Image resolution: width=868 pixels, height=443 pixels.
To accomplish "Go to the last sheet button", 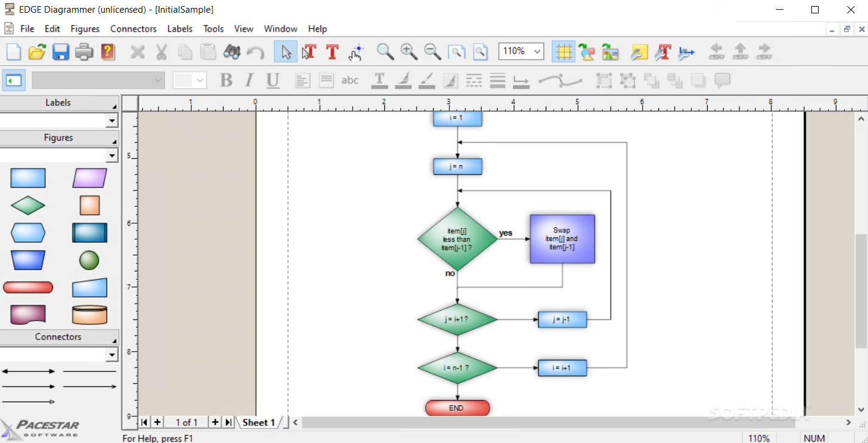I will pos(228,422).
